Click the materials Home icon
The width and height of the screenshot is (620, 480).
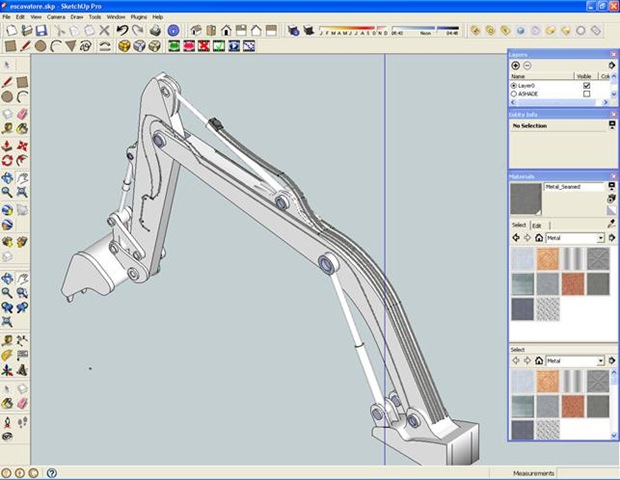538,238
